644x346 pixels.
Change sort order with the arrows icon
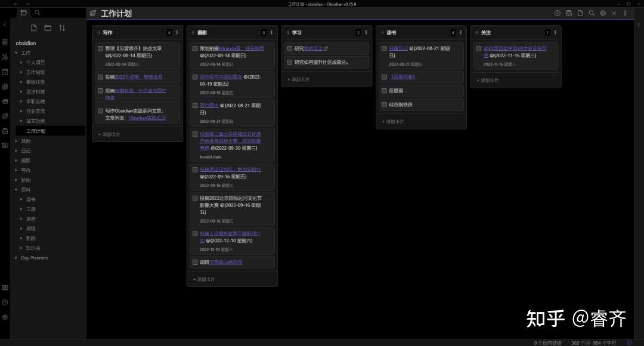click(62, 28)
